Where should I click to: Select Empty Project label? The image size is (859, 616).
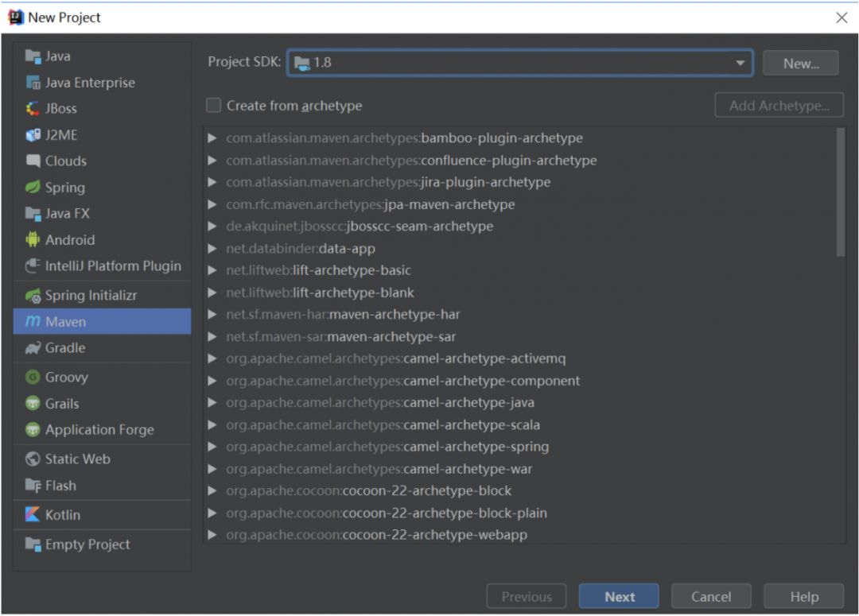(87, 544)
